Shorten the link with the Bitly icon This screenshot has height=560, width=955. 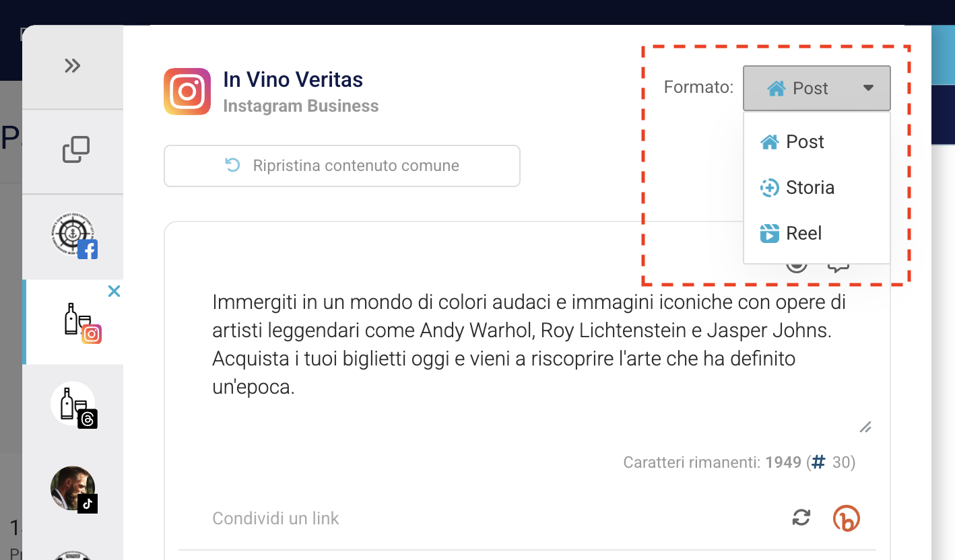point(847,518)
